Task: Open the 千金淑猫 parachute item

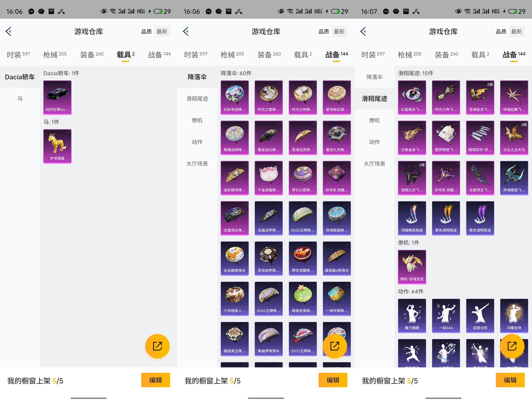Action: pos(269,178)
